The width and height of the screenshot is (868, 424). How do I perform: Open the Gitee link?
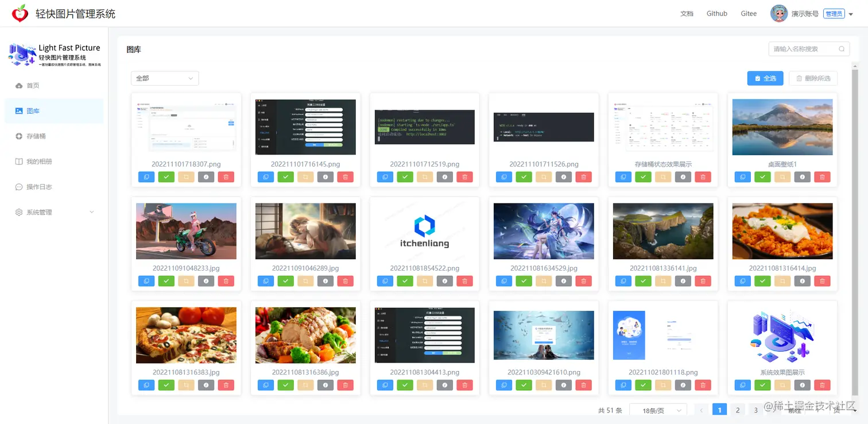coord(749,14)
